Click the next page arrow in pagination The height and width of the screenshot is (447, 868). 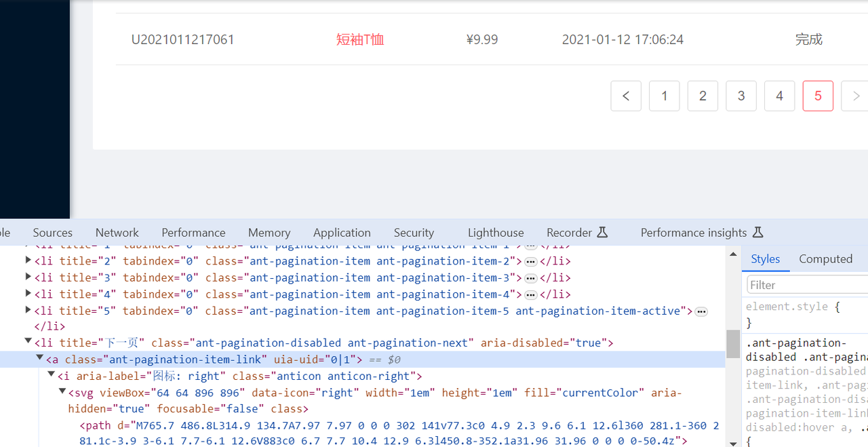(855, 96)
